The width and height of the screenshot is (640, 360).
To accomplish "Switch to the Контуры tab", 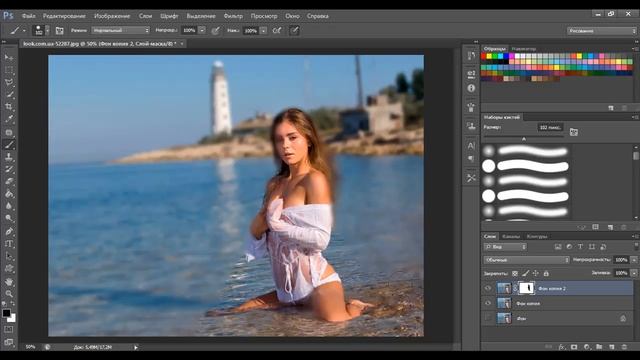I will pyautogui.click(x=537, y=236).
